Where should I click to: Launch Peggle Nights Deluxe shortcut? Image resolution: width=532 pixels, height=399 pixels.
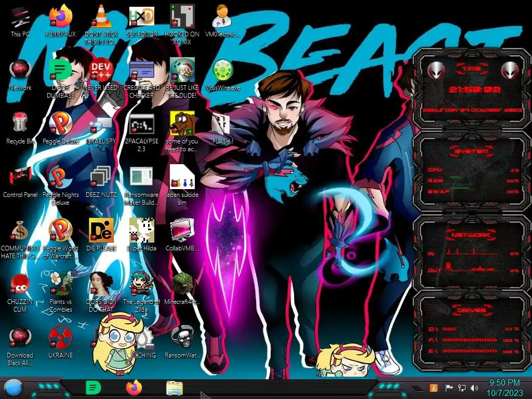[60, 185]
